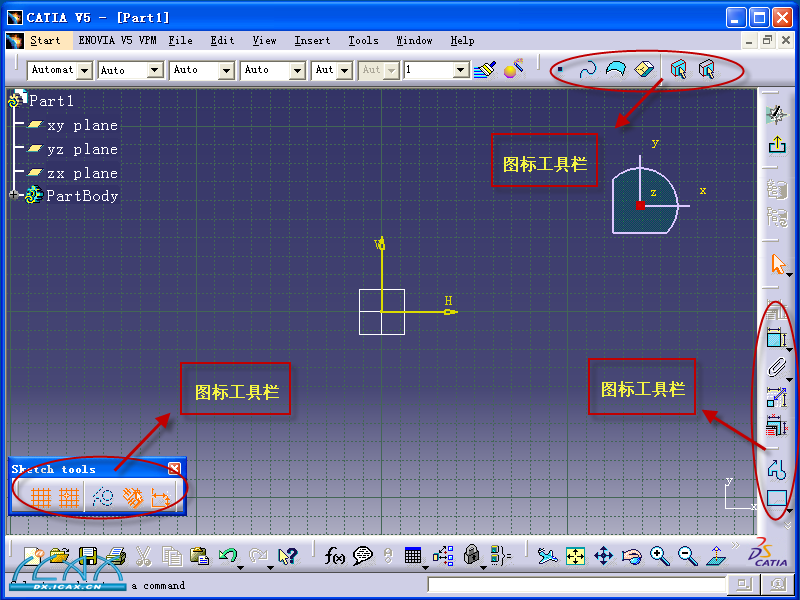Toggle Construction/Standard Element mode
The height and width of the screenshot is (600, 800).
(101, 496)
